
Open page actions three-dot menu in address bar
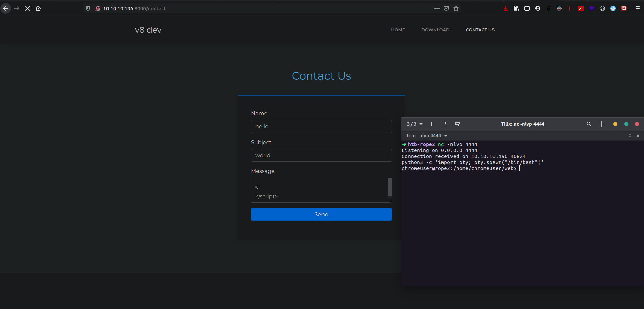(437, 8)
